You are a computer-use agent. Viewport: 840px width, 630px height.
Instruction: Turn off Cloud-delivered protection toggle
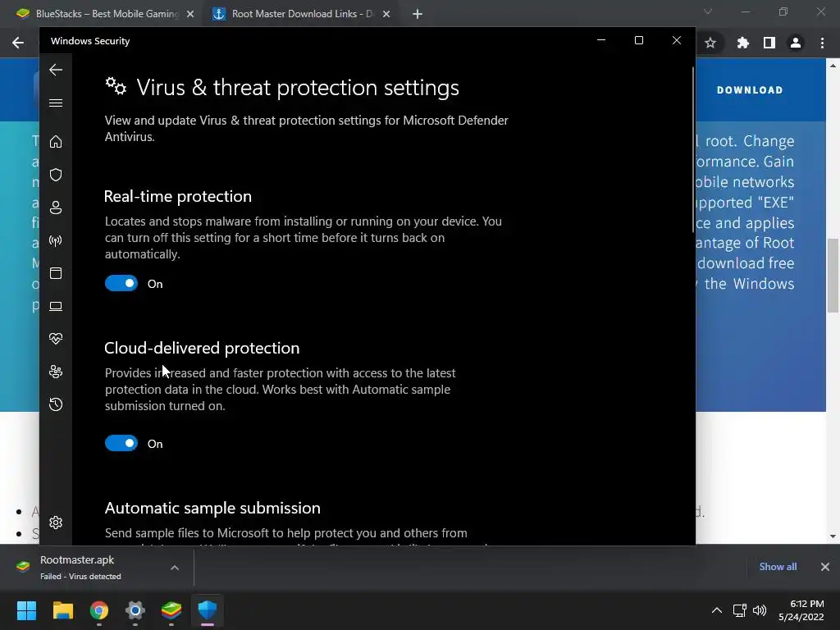pos(121,443)
